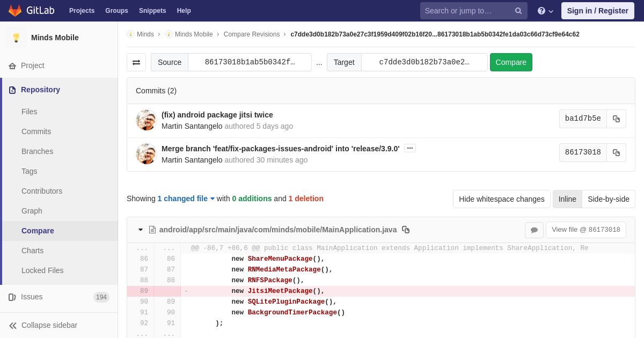Collapse the MainApplication.java diff
This screenshot has width=644, height=338.
[141, 230]
